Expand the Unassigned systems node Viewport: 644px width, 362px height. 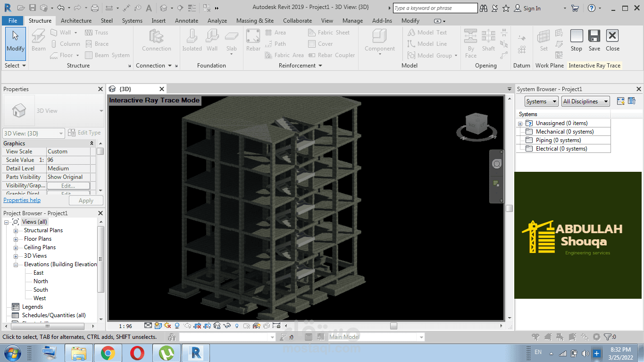tap(520, 124)
